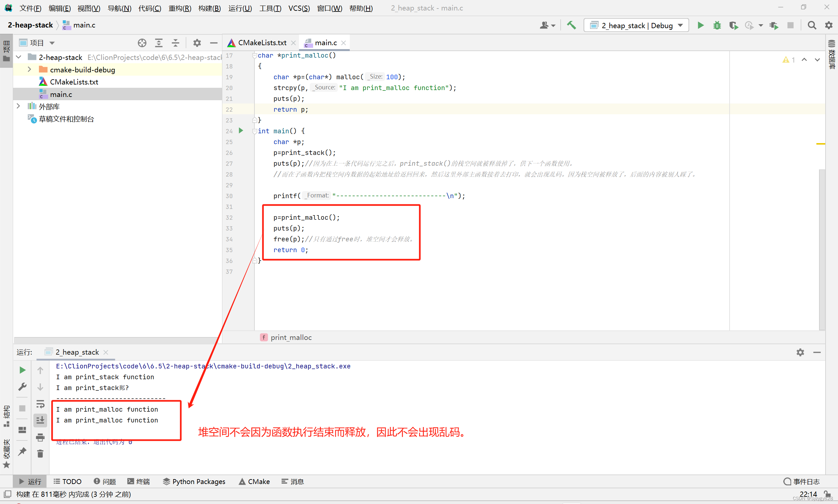This screenshot has width=838, height=504.
Task: Open the 事件日志 event log
Action: point(801,482)
